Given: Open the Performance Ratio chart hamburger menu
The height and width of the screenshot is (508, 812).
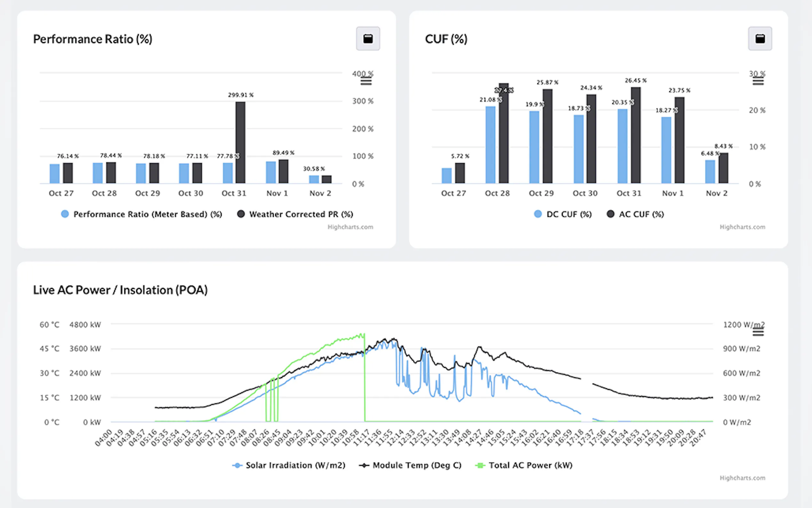Looking at the screenshot, I should pos(366,81).
